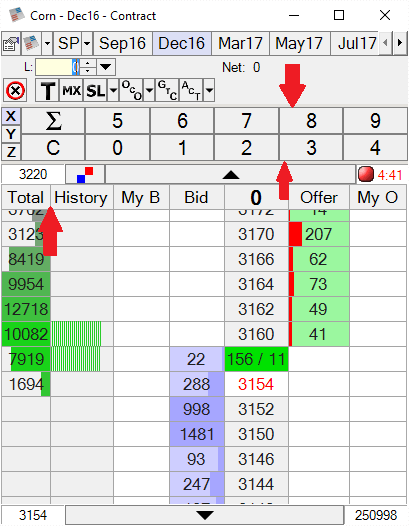
Task: Click the GTC order icon
Action: 167,90
